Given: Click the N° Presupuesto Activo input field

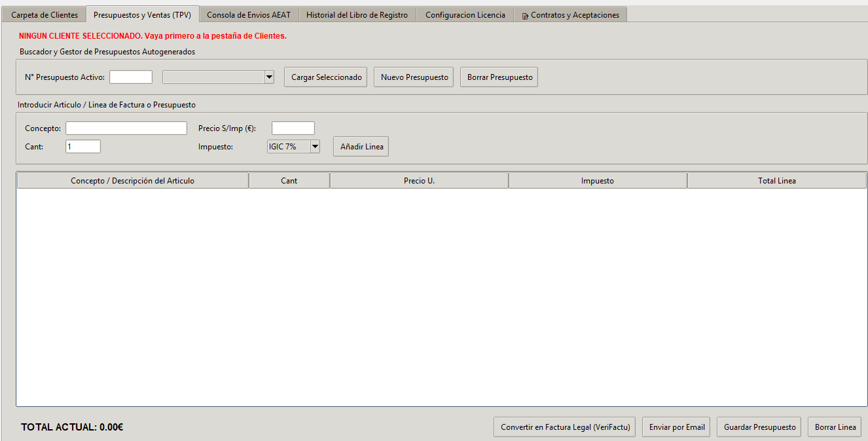Looking at the screenshot, I should tap(131, 77).
